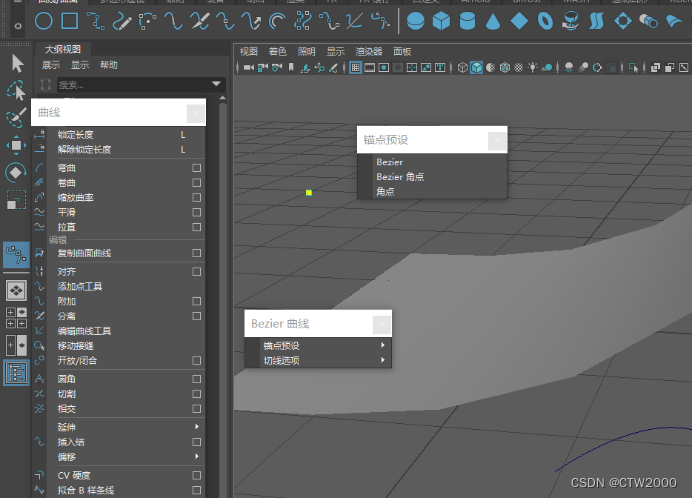Open option box for 平滑
Screen dimensions: 693x498
click(197, 213)
